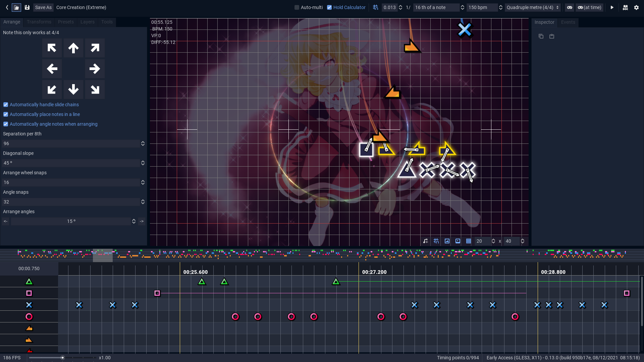644x362 pixels.
Task: Switch to the Arrange tab
Action: 12,22
